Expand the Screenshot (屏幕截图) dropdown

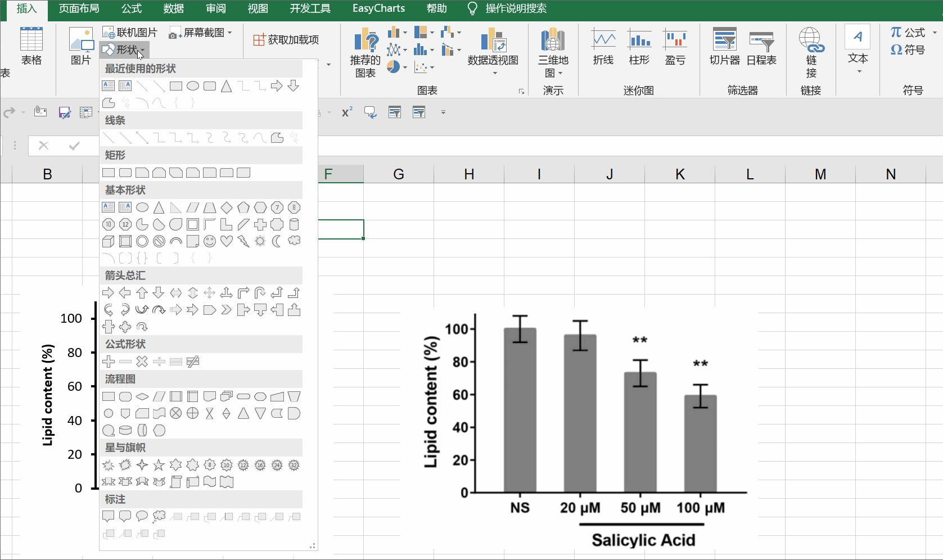coord(229,33)
